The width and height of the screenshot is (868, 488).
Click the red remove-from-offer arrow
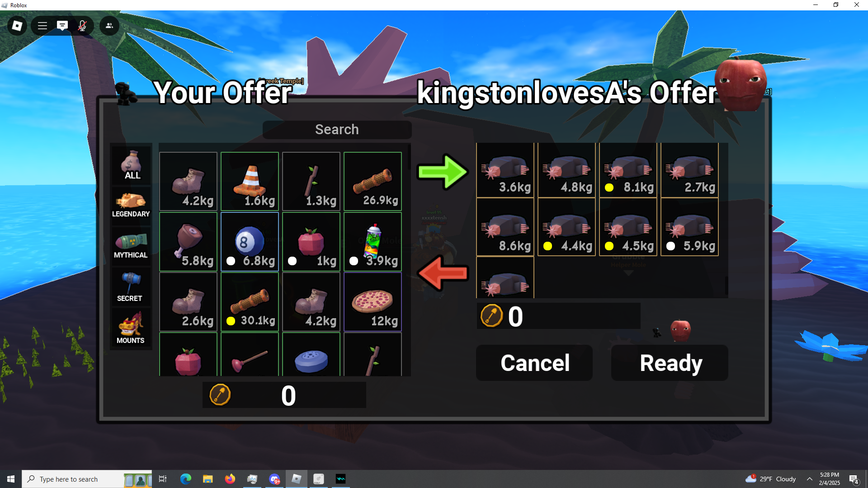tap(443, 273)
